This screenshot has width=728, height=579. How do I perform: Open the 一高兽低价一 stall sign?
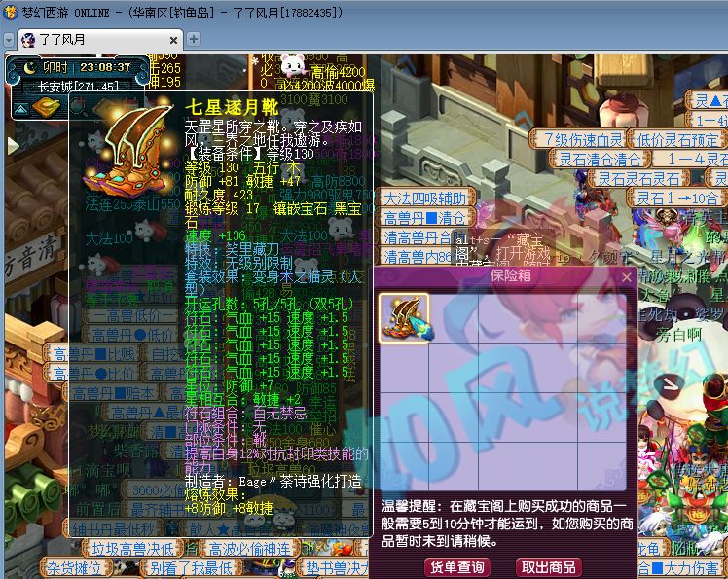[131, 315]
